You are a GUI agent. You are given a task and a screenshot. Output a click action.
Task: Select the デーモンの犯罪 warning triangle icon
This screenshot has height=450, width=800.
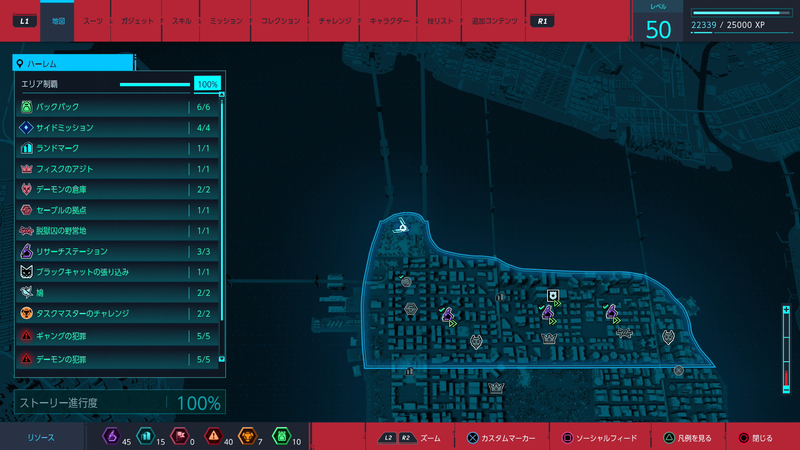pos(27,359)
